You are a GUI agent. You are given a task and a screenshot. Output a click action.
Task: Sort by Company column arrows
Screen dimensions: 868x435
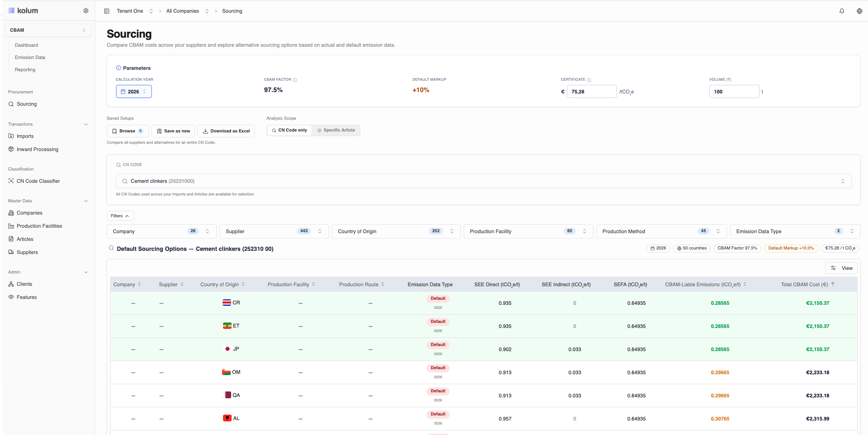pos(140,284)
